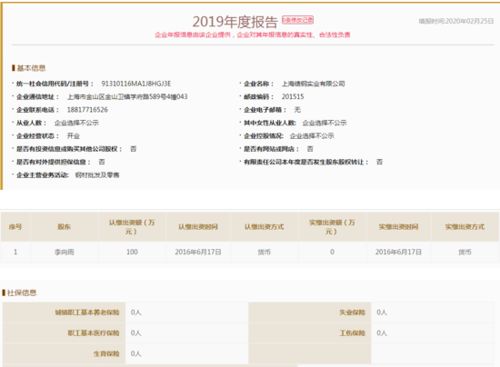Click 否 next to 是否有对外提供担保信息
500x367 pixels.
pos(102,162)
